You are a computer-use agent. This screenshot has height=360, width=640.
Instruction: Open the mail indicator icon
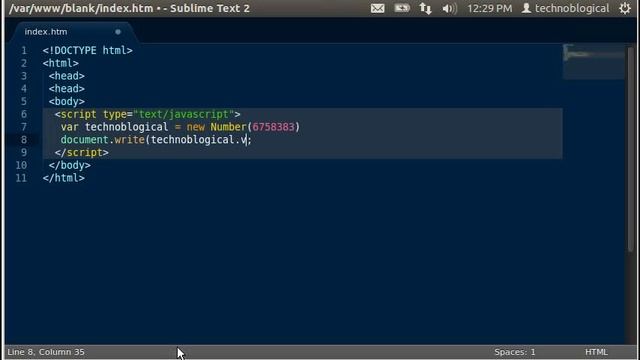377,8
